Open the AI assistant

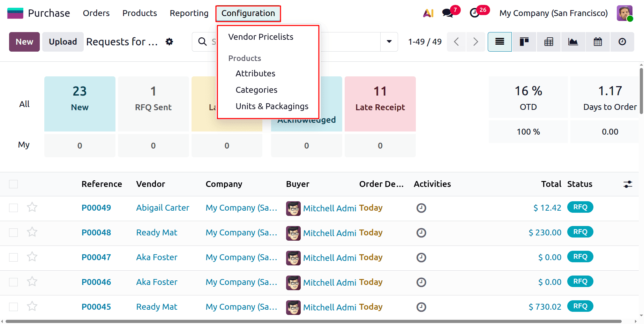(x=428, y=13)
